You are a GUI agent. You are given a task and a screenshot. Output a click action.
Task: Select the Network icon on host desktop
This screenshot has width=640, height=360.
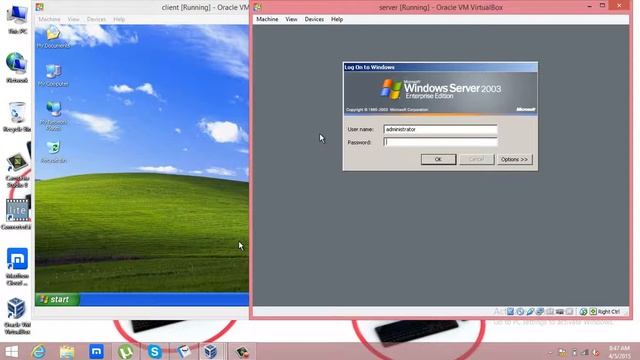17,68
